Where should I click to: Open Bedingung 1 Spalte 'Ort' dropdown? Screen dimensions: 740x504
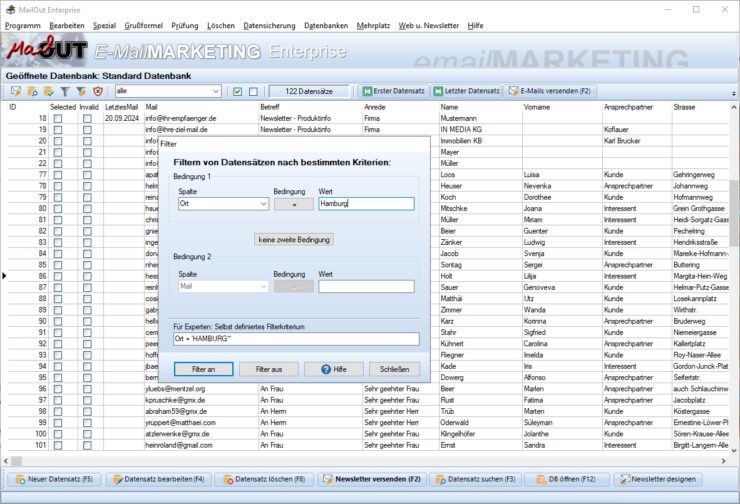(263, 204)
